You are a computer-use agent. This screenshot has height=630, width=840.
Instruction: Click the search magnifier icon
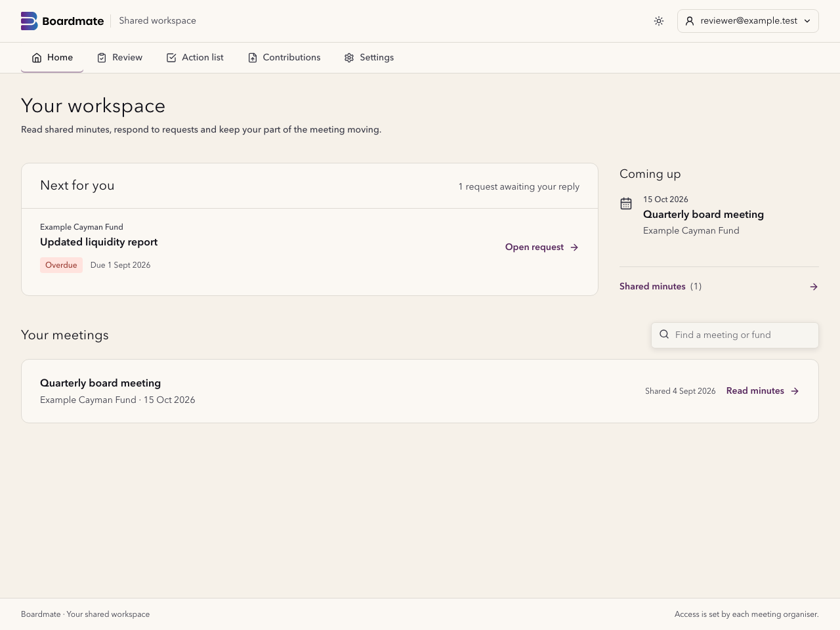(664, 335)
